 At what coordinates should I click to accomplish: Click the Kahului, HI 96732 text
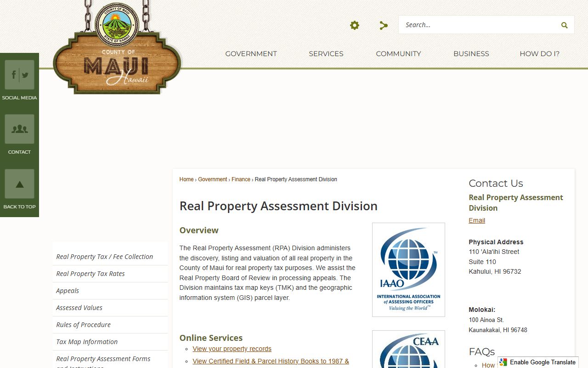[x=495, y=271]
